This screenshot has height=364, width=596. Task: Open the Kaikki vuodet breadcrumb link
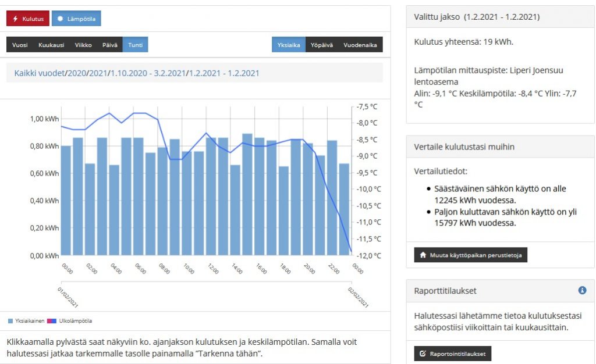[x=40, y=73]
